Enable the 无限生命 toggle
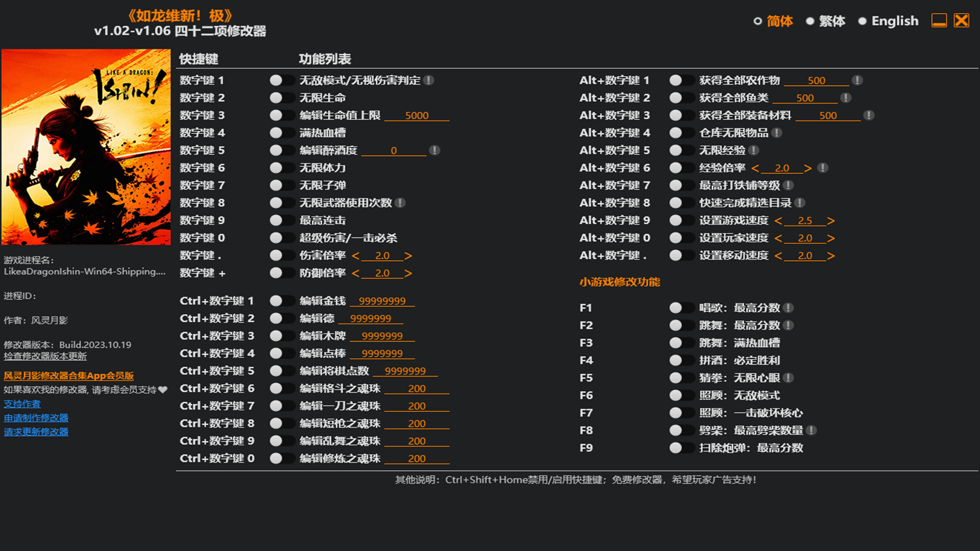Screen dimensions: 980x551 (282, 98)
